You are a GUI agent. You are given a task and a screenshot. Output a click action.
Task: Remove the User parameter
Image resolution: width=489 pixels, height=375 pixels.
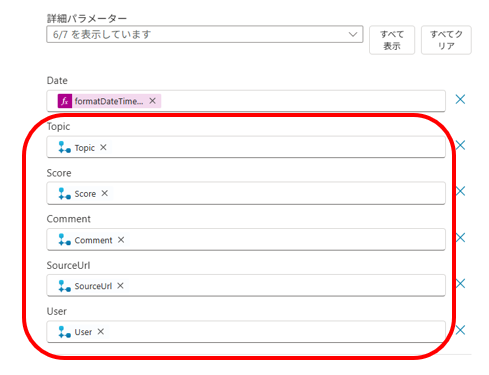[460, 330]
